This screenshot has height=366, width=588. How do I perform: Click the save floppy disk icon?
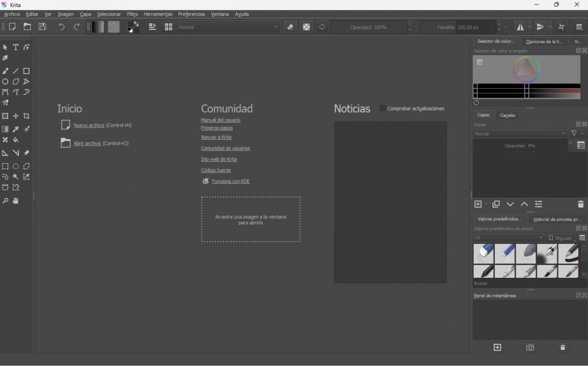[x=42, y=27]
